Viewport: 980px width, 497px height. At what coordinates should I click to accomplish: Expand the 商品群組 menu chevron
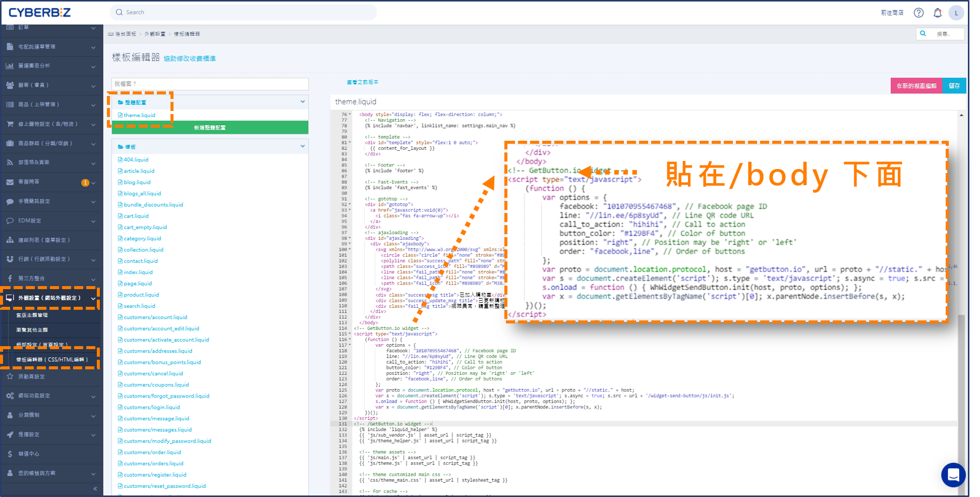[x=93, y=144]
